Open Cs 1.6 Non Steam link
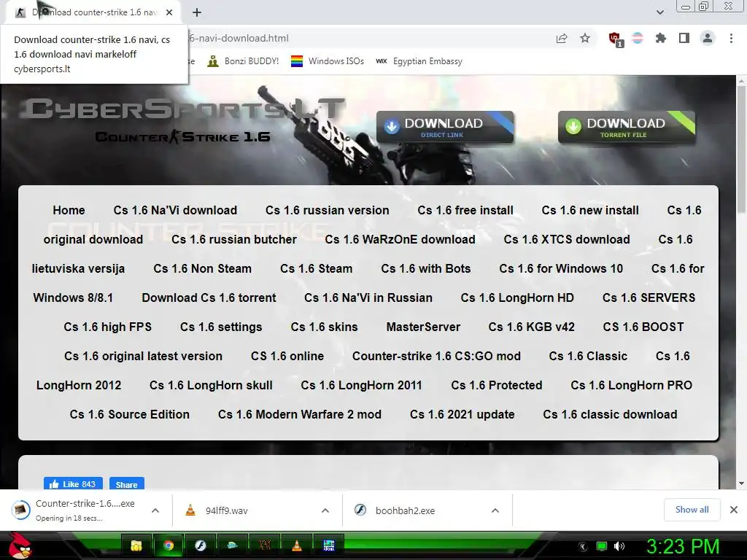The width and height of the screenshot is (747, 560). [202, 268]
